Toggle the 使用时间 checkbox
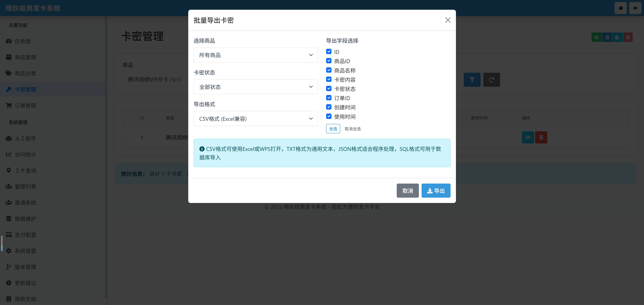The image size is (644, 305). (329, 117)
